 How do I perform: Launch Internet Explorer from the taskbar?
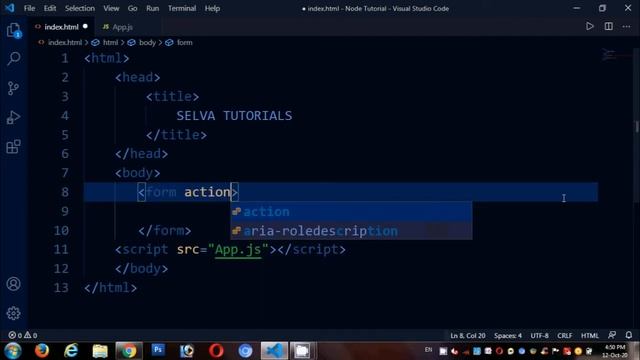[x=71, y=351]
